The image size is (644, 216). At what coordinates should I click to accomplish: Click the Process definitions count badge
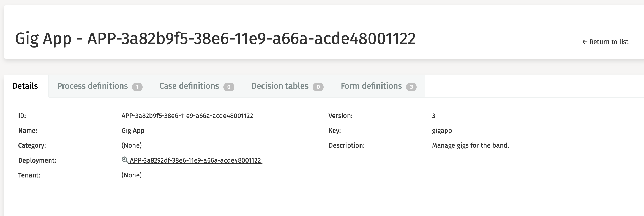[137, 87]
